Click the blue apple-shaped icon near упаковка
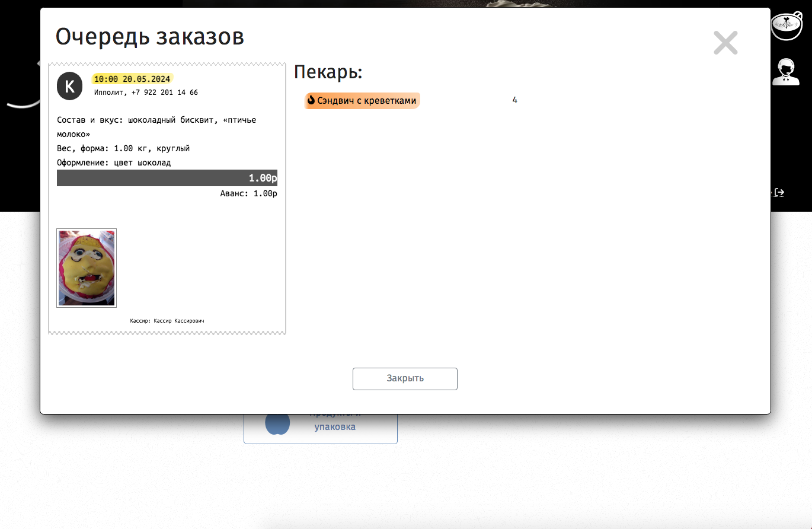Screen dimensions: 812x529 (x=277, y=424)
